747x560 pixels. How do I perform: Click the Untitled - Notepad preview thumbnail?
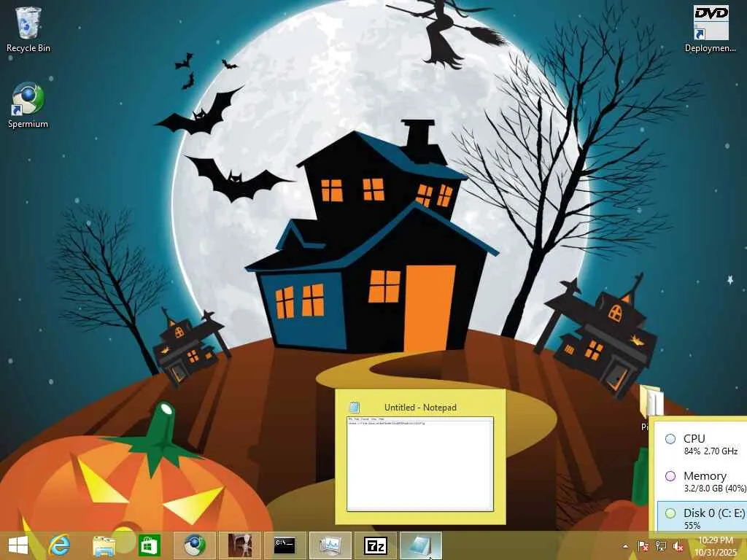(420, 464)
